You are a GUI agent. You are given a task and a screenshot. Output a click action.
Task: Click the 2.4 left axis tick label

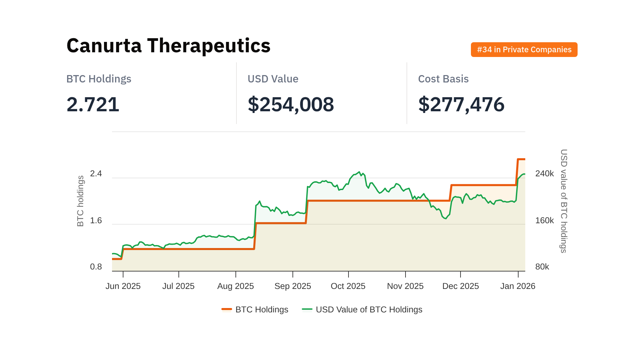96,174
